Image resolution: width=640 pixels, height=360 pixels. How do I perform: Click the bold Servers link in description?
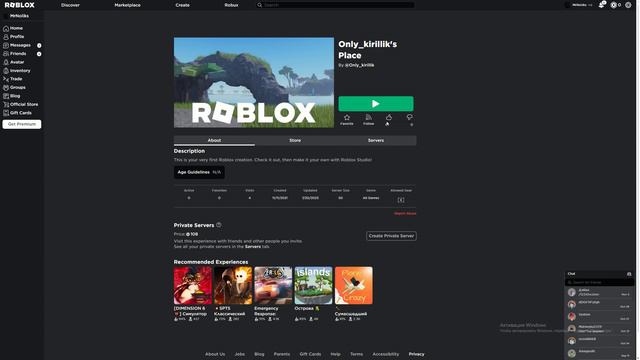(x=253, y=247)
